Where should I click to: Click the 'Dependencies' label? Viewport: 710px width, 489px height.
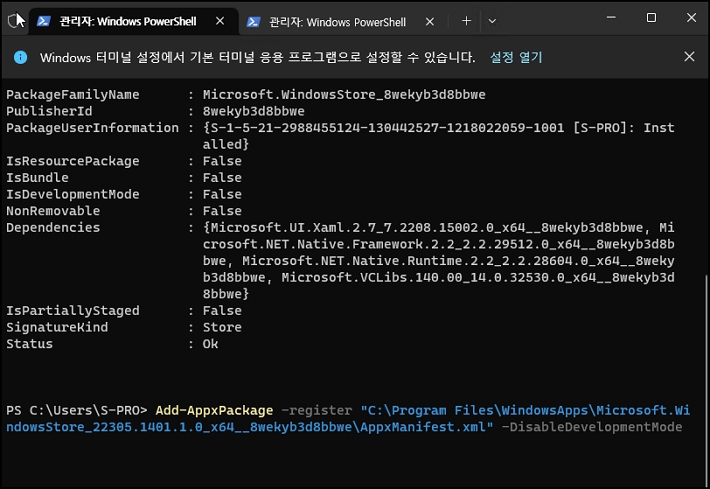click(53, 227)
